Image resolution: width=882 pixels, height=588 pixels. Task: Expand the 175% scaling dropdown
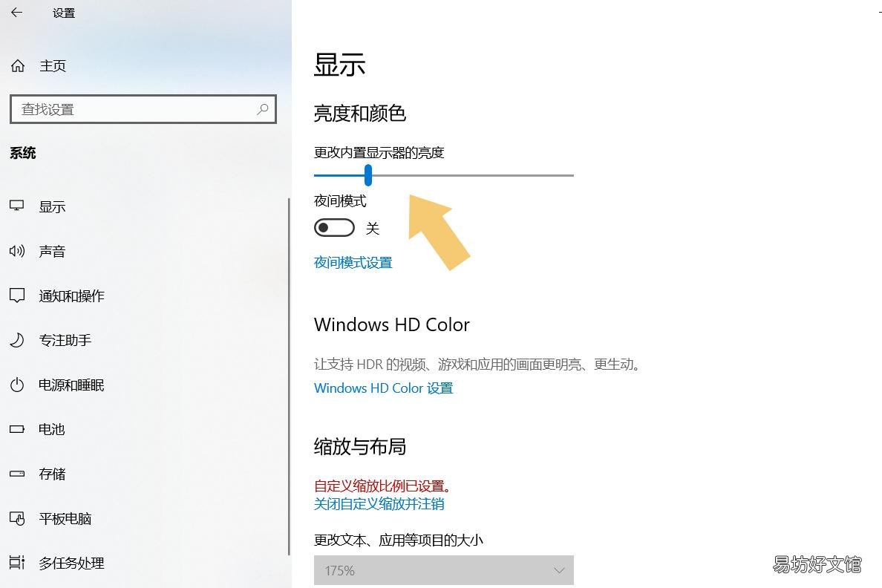click(x=444, y=571)
